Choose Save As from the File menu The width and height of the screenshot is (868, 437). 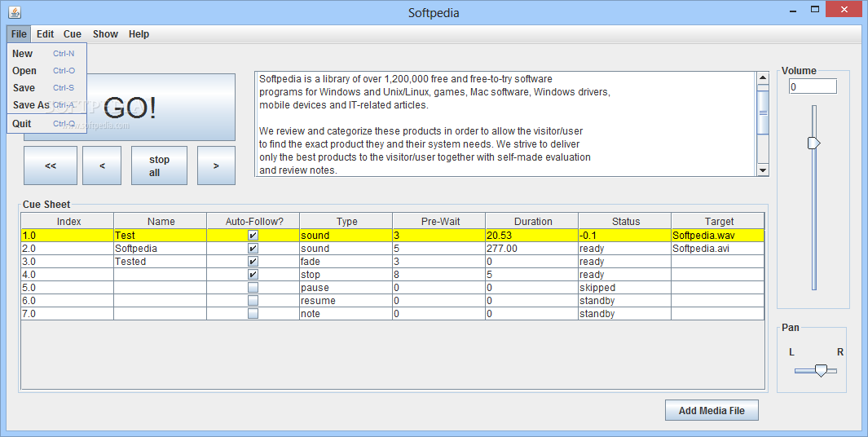[46, 104]
